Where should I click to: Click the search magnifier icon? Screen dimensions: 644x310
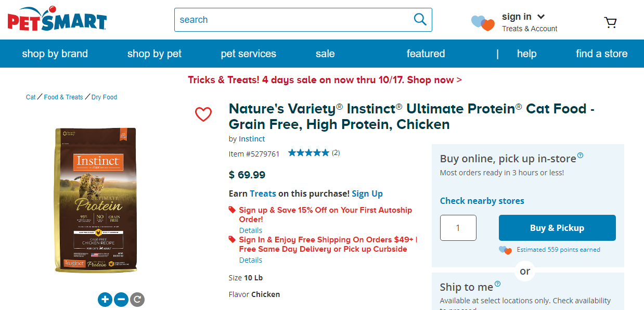(x=420, y=20)
